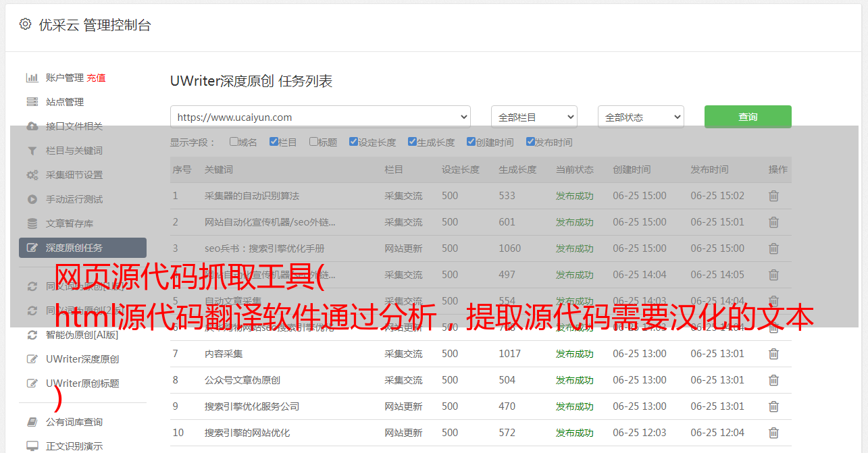Click the red 充值 link
Screen dimensions: 868x453
coord(96,78)
